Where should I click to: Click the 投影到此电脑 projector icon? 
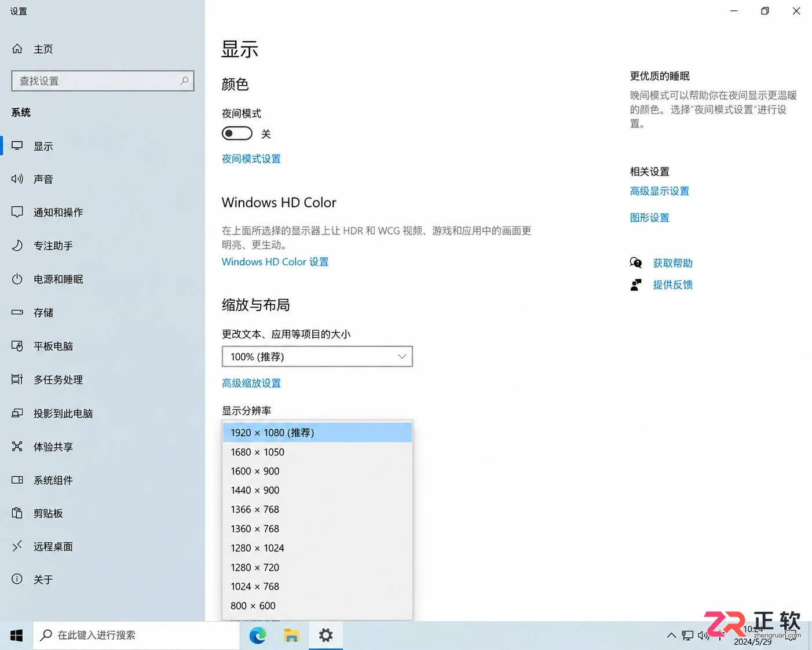click(x=17, y=412)
